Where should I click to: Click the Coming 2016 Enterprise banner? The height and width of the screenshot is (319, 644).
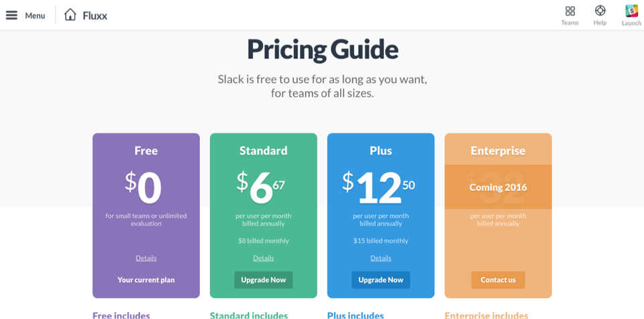[x=498, y=187]
